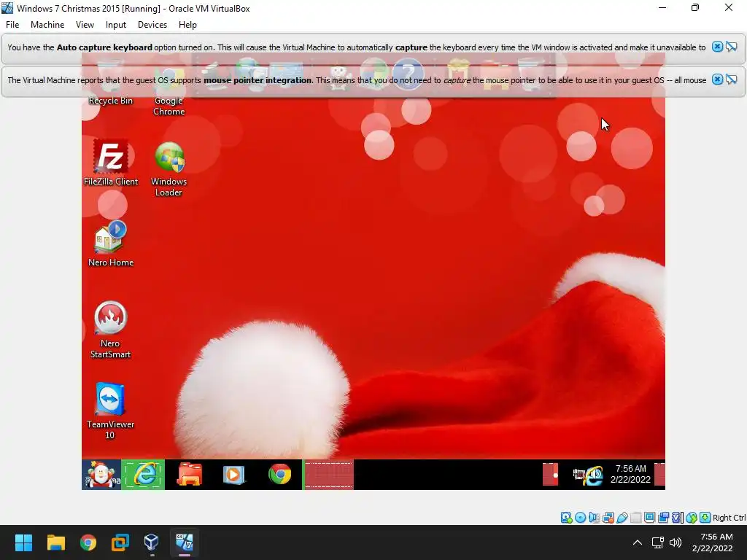This screenshot has height=560, width=747.
Task: Open the host Windows Start menu
Action: 23,542
